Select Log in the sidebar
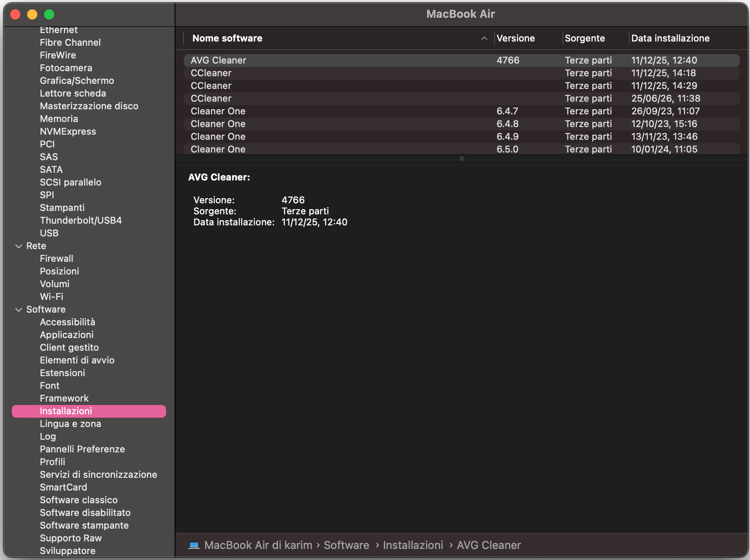The height and width of the screenshot is (560, 750). click(x=48, y=436)
